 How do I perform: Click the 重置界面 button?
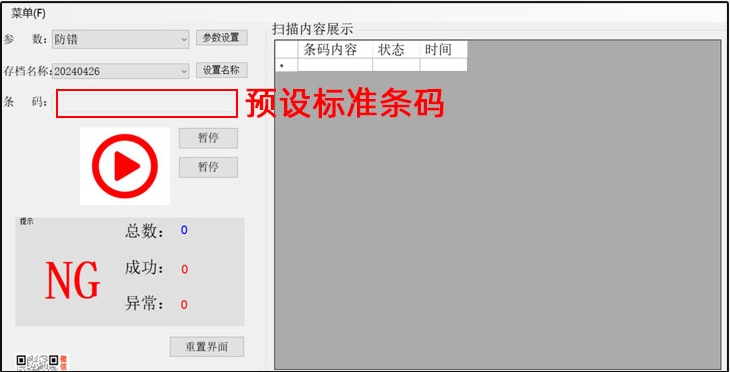pos(207,347)
